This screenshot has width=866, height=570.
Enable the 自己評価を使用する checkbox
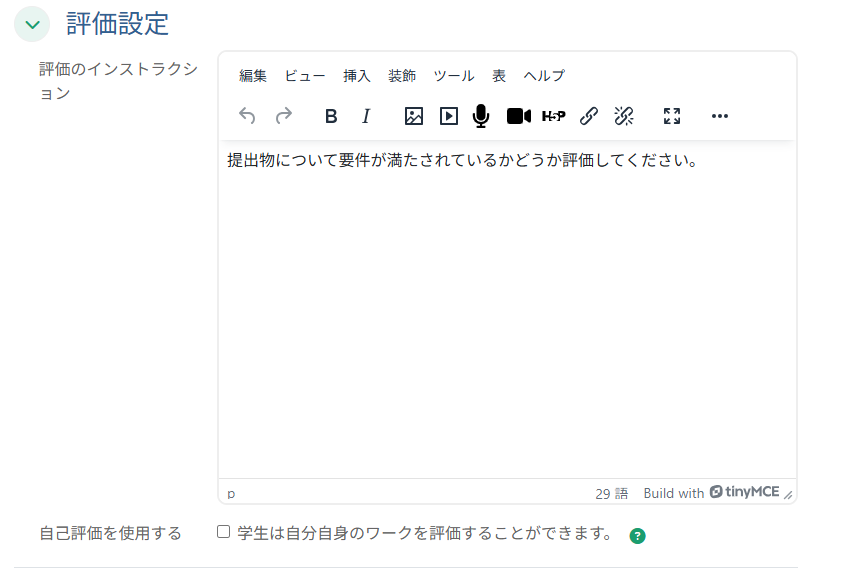point(223,532)
